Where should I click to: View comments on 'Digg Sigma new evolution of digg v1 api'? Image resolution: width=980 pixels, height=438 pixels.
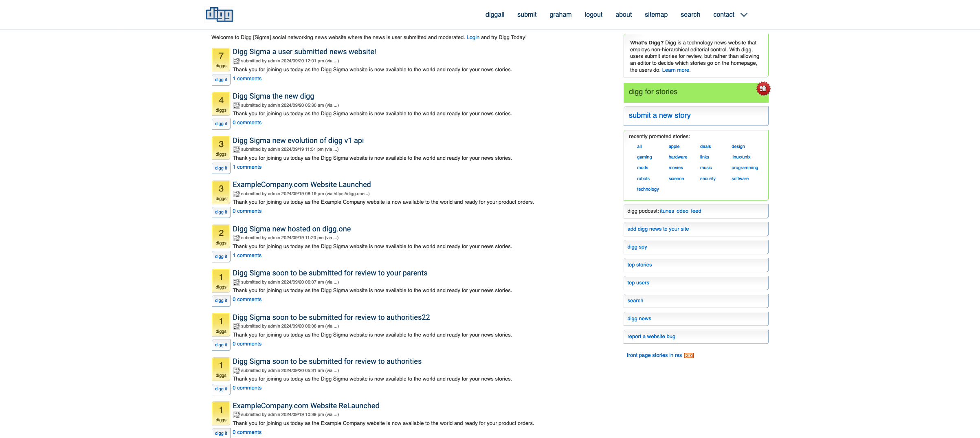pos(247,167)
